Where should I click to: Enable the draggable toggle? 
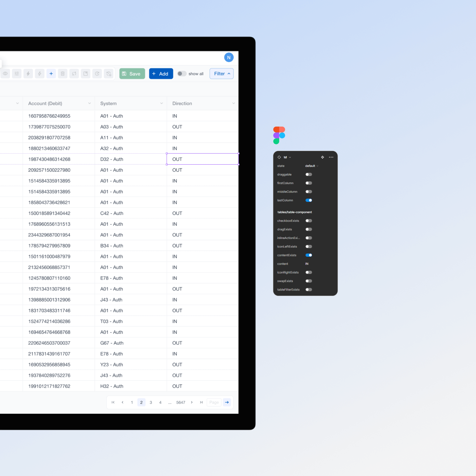point(309,175)
